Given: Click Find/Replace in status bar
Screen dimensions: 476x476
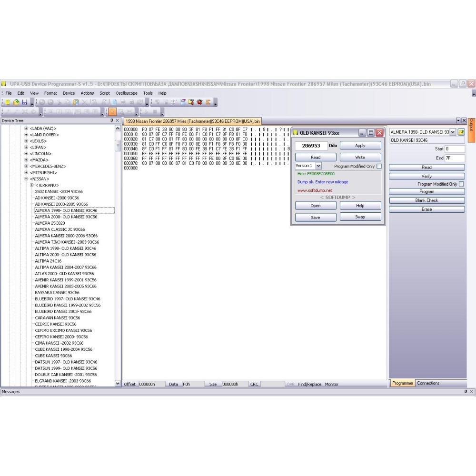Looking at the screenshot, I should pyautogui.click(x=310, y=384).
